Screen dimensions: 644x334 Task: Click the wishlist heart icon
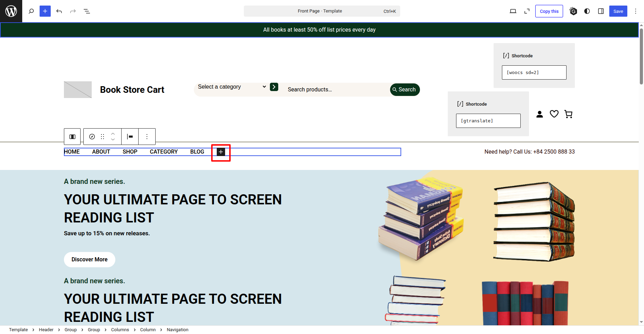[x=554, y=114]
